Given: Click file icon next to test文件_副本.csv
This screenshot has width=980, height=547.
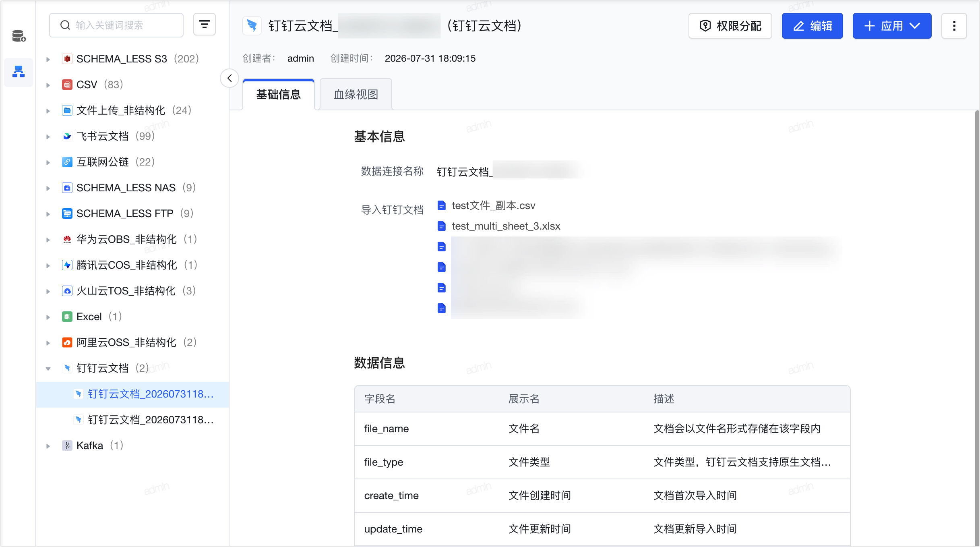Looking at the screenshot, I should point(442,205).
